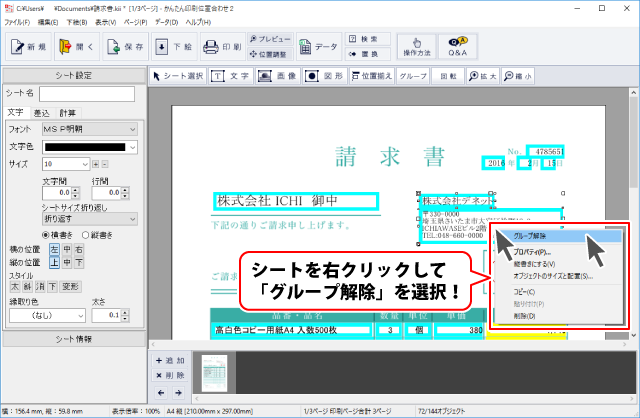The width and height of the screenshot is (640, 418).
Task: Create a new document with 新規
Action: coord(29,47)
